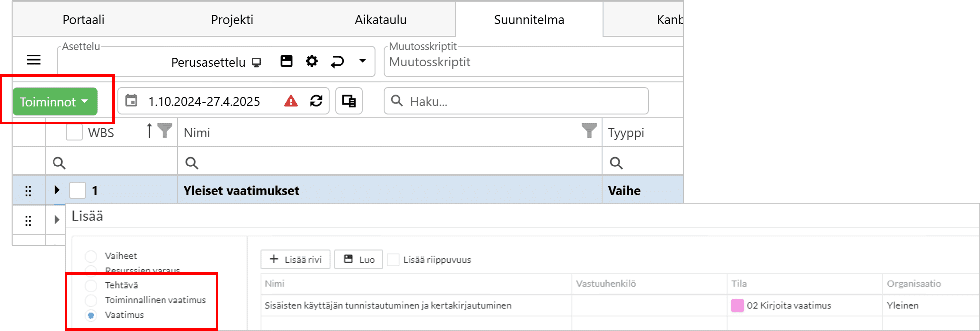Click the Lisää rivi button
The height and width of the screenshot is (331, 980).
[x=295, y=260]
